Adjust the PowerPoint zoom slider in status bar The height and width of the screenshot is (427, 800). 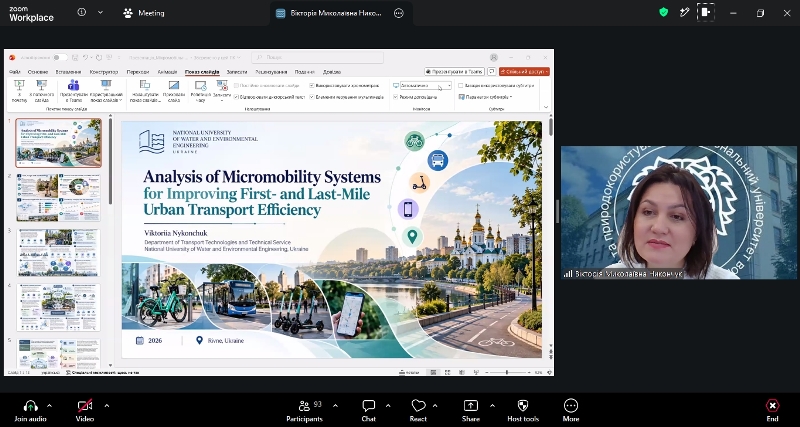pos(507,372)
